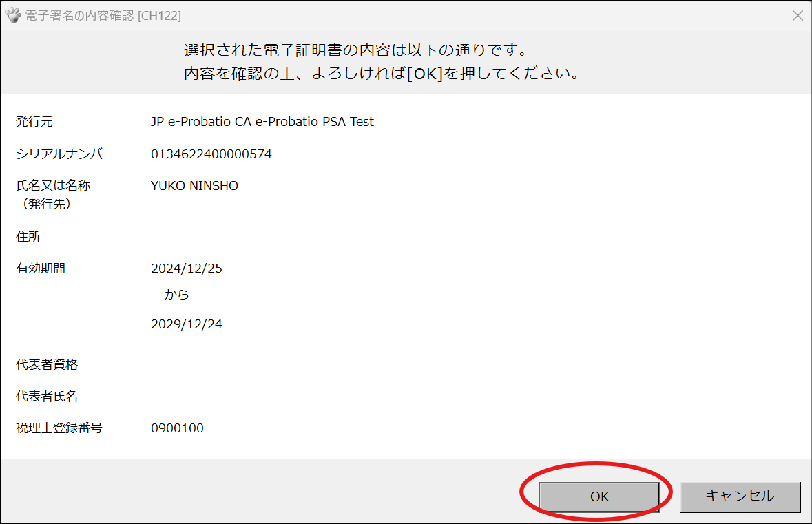Click the name value YUKO NINSHO
The height and width of the screenshot is (524, 812).
pos(195,185)
